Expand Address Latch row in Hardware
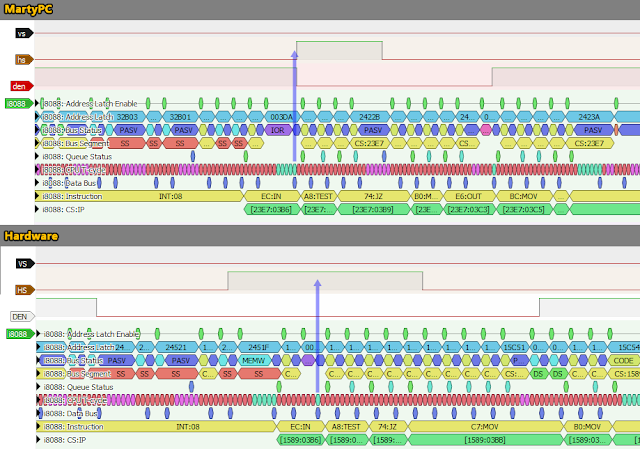Image resolution: width=640 pixels, height=449 pixels. tap(38, 347)
